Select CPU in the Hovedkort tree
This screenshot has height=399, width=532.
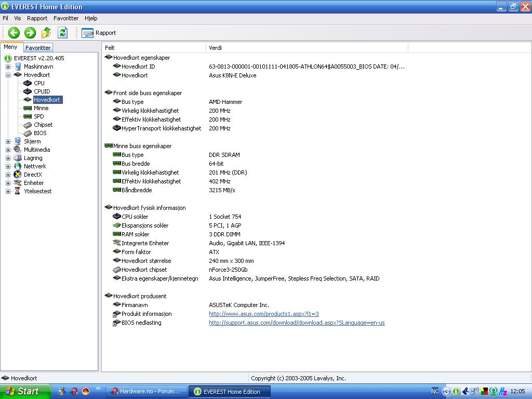click(x=39, y=83)
